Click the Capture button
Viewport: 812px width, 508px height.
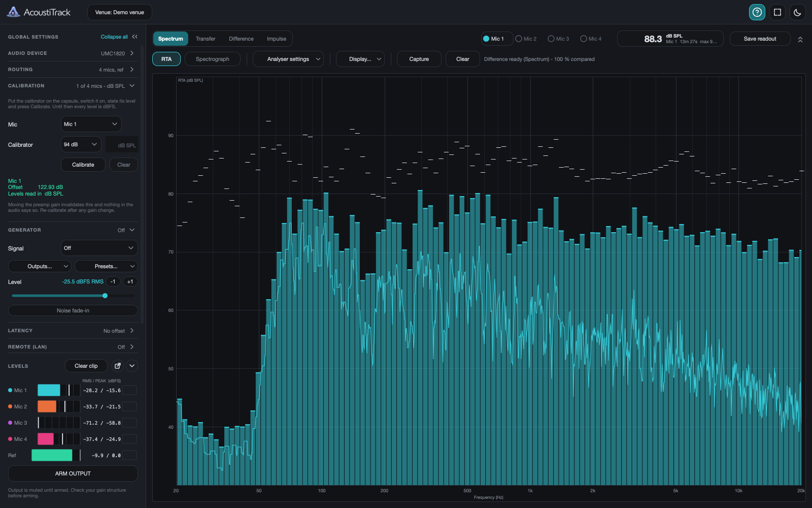pyautogui.click(x=419, y=59)
